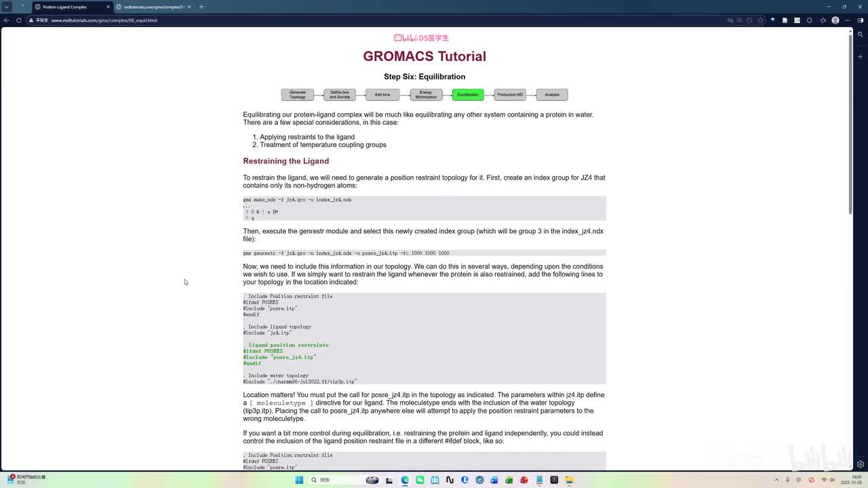Go to the Analysis step
The image size is (868, 488).
(552, 95)
